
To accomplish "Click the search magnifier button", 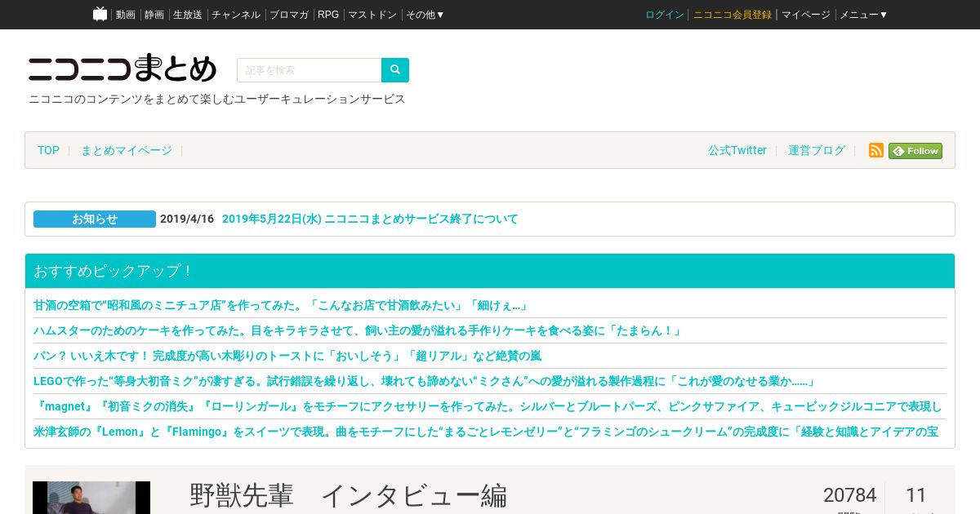I will (x=395, y=70).
